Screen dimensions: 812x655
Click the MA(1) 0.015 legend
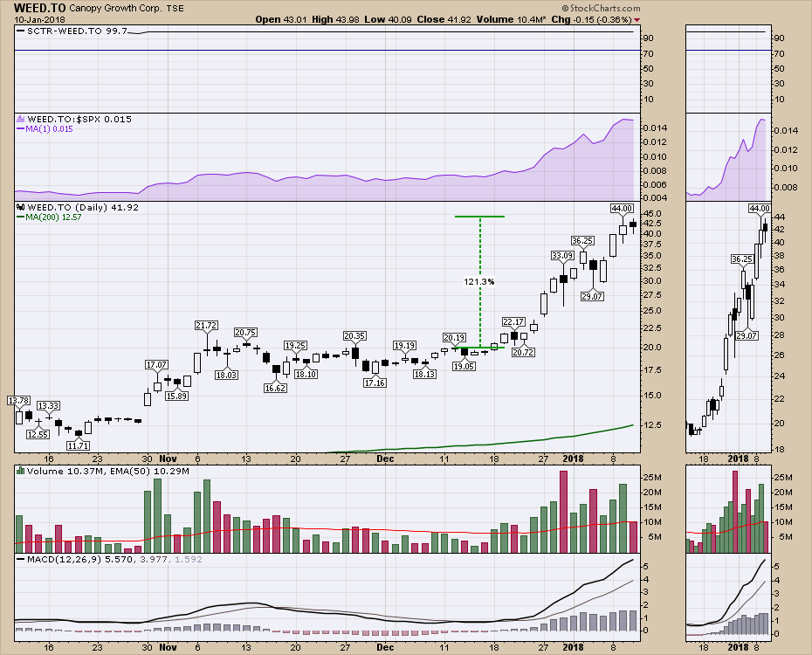point(49,129)
